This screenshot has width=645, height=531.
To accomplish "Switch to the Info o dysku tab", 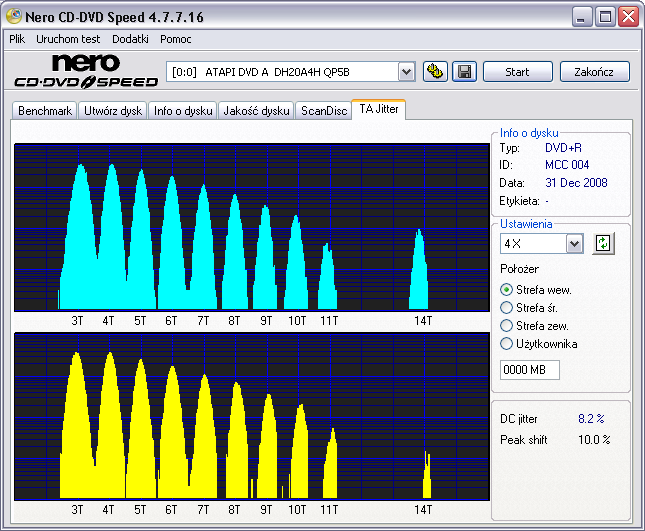I will coord(183,111).
